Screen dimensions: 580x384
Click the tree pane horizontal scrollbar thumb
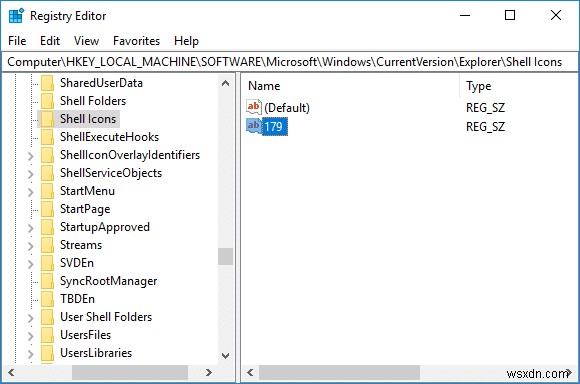click(x=130, y=372)
